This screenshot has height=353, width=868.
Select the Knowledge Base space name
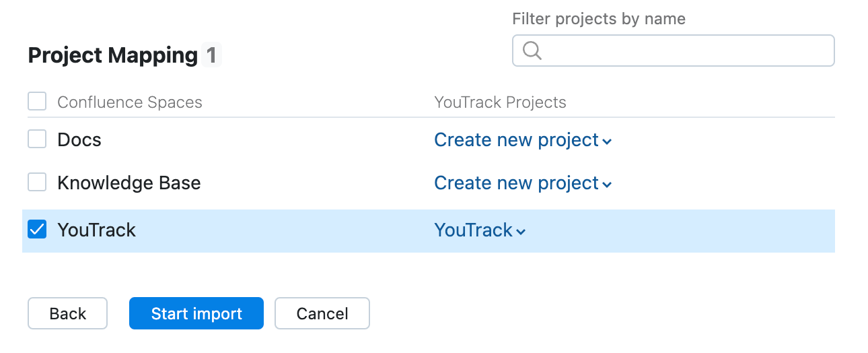pos(129,183)
